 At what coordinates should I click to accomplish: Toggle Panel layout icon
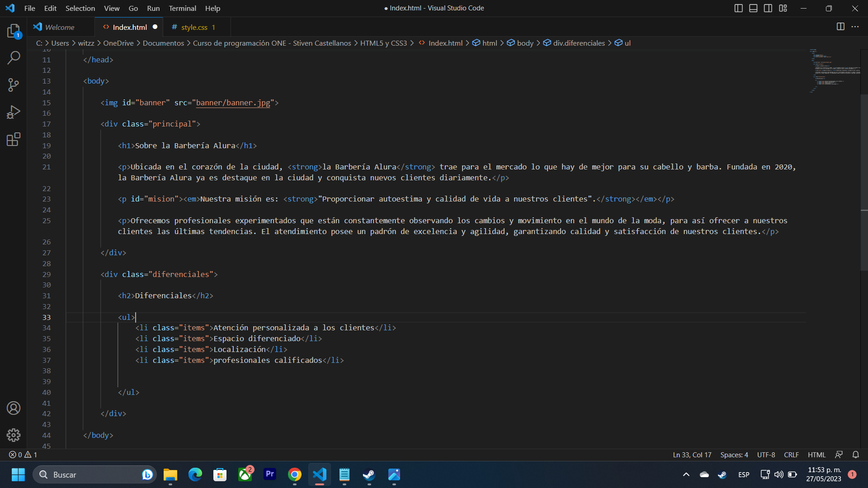click(753, 8)
